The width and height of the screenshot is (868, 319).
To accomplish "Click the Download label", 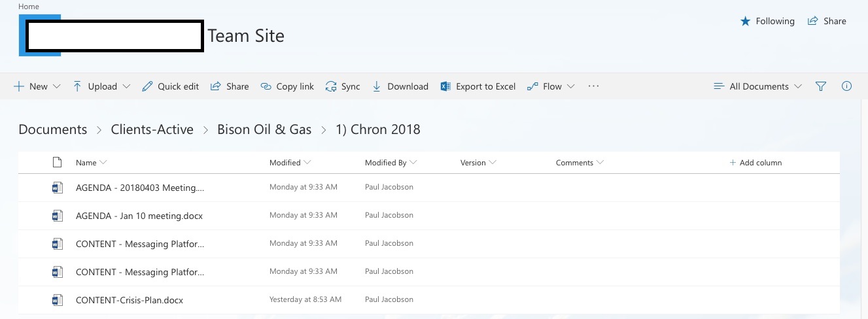I will coord(408,86).
